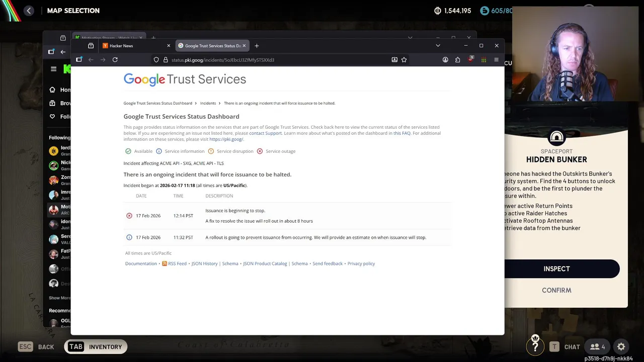The height and width of the screenshot is (362, 644).
Task: Toggle the Kick sidebar hamburger menu
Action: [54, 69]
